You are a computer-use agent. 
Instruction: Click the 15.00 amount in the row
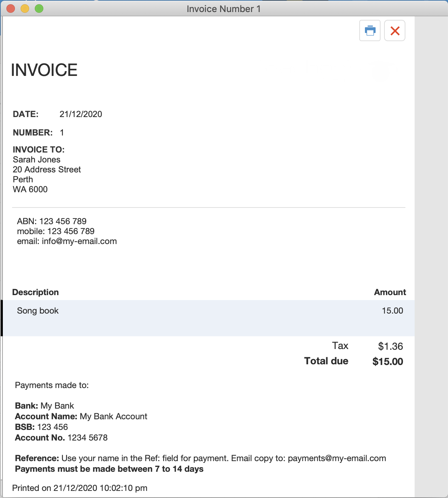click(x=392, y=311)
